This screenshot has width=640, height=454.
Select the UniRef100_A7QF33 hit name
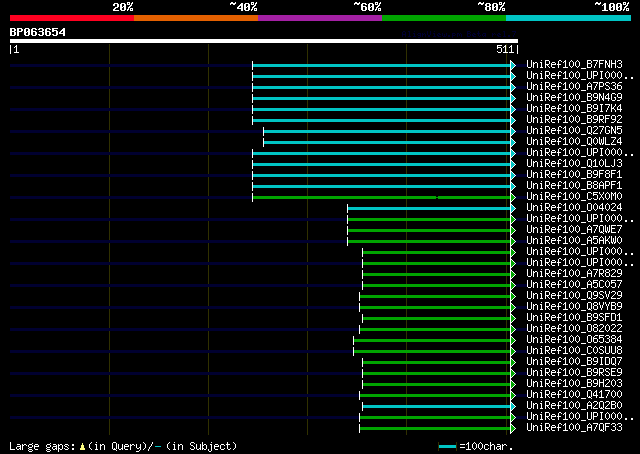tap(574, 428)
